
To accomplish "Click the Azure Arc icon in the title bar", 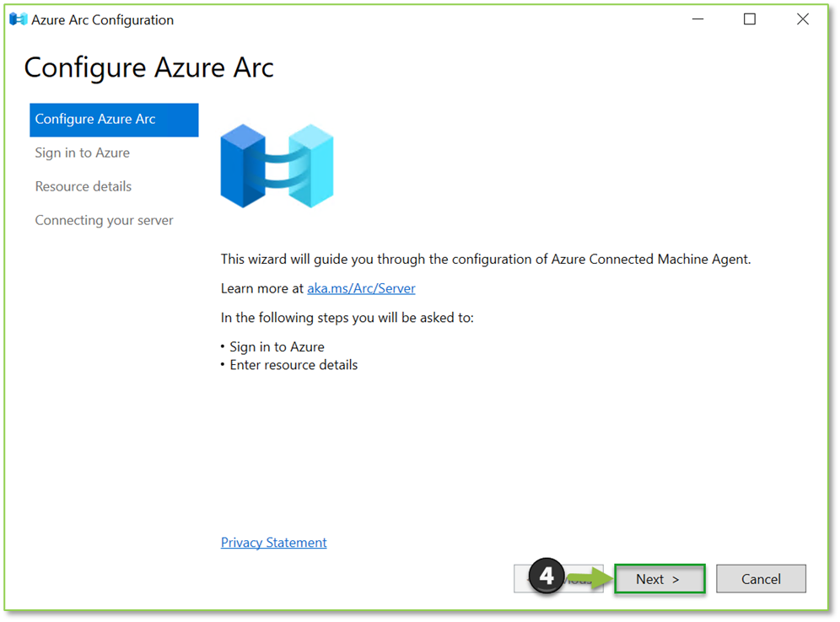I will (18, 19).
